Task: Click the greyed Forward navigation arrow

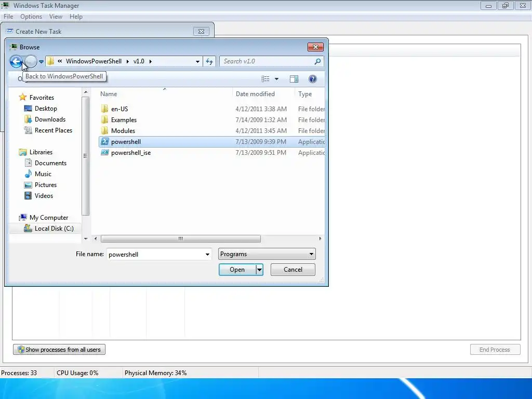Action: [31, 61]
